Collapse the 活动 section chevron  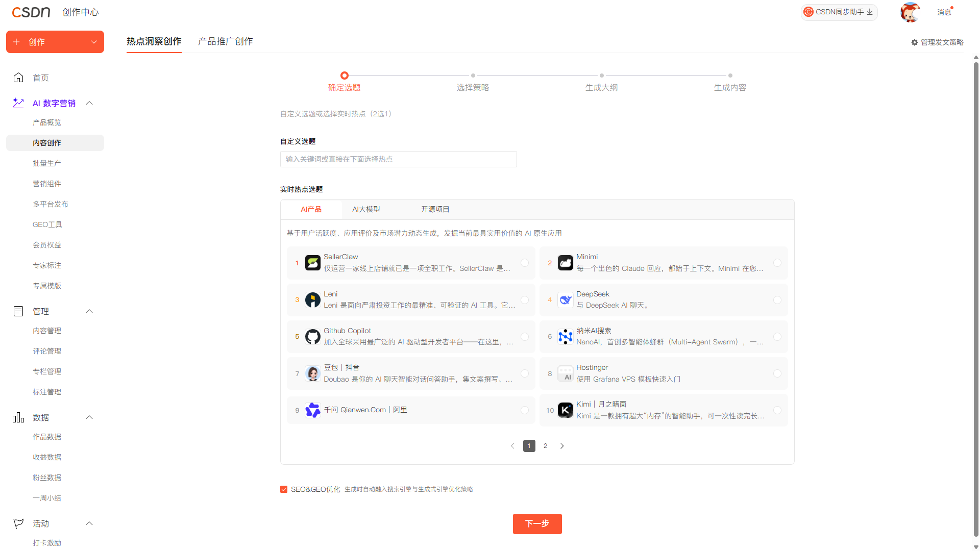[89, 523]
